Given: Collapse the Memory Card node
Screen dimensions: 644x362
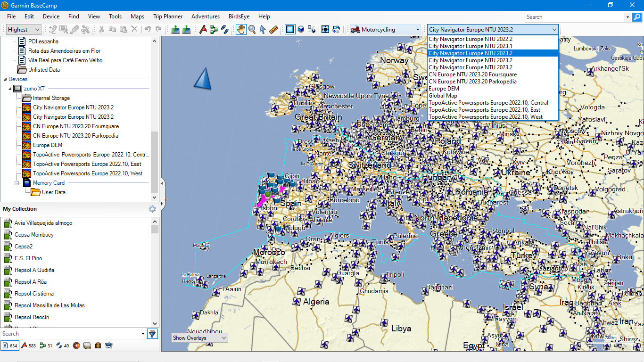Looking at the screenshot, I should (17, 183).
